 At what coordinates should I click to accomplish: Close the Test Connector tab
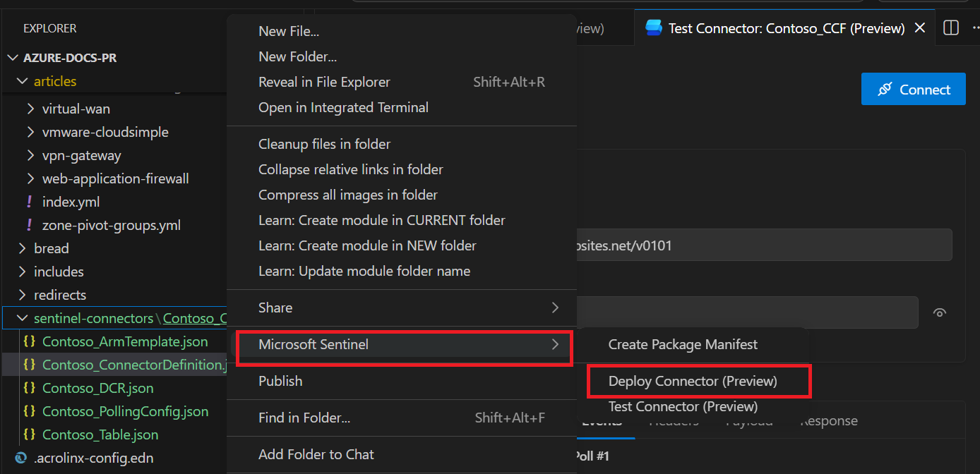pyautogui.click(x=920, y=28)
